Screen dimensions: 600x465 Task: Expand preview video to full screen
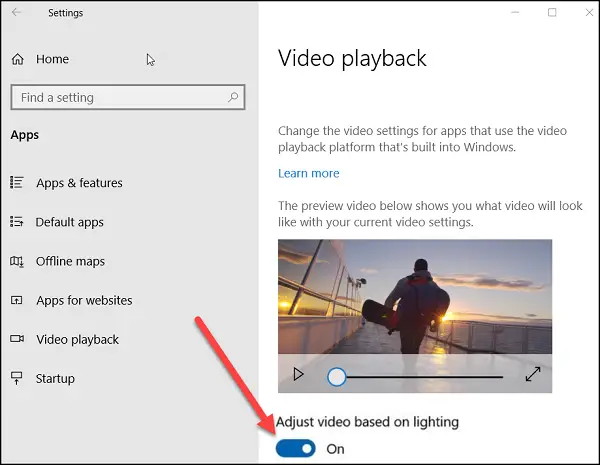[533, 374]
